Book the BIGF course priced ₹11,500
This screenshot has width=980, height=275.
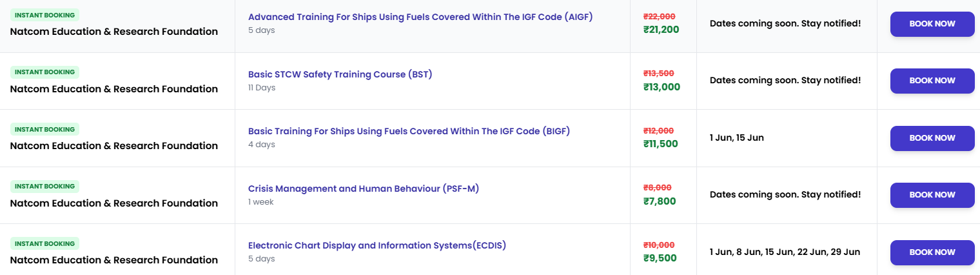click(932, 138)
